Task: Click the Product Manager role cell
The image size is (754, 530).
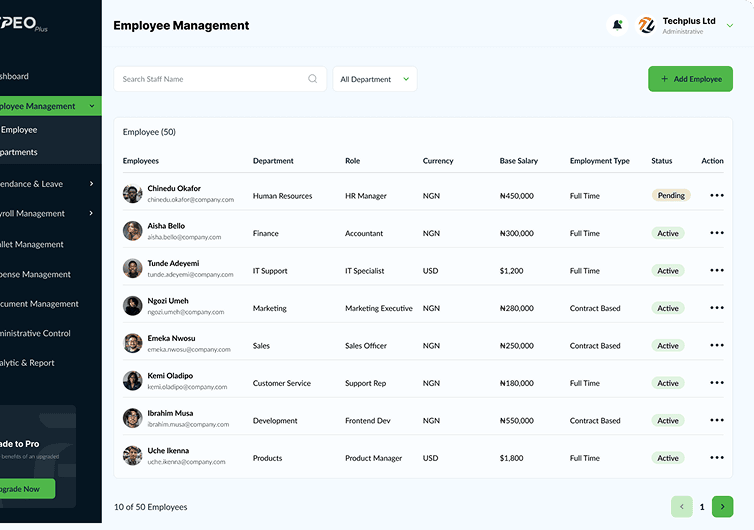Action: 374,458
